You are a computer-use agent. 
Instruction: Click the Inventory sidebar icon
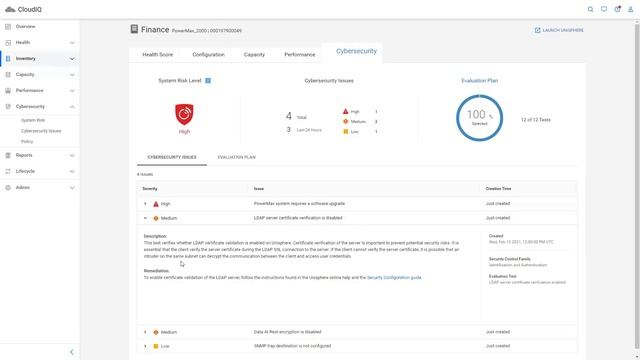[x=8, y=59]
